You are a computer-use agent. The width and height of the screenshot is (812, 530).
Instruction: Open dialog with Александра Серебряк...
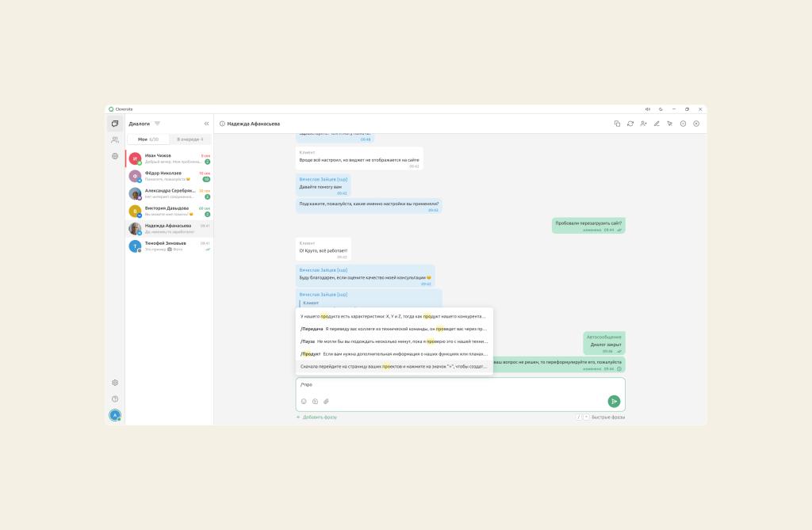170,193
